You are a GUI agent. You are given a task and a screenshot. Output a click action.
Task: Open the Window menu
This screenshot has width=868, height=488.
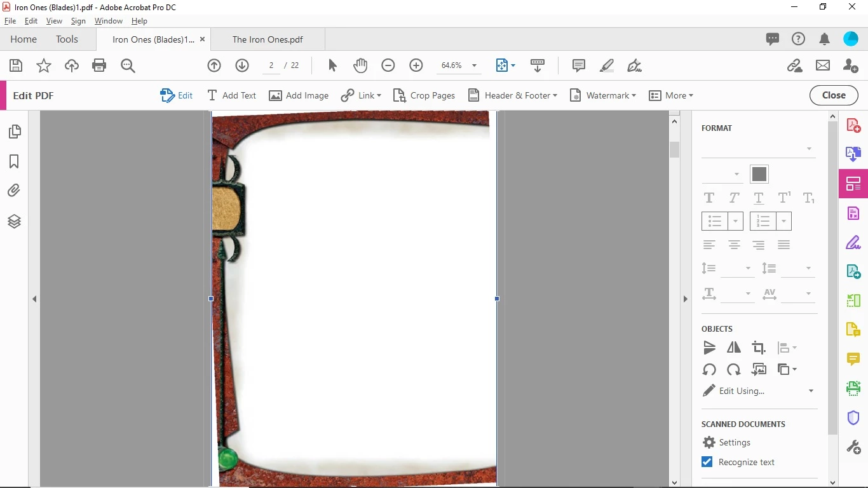(x=108, y=21)
